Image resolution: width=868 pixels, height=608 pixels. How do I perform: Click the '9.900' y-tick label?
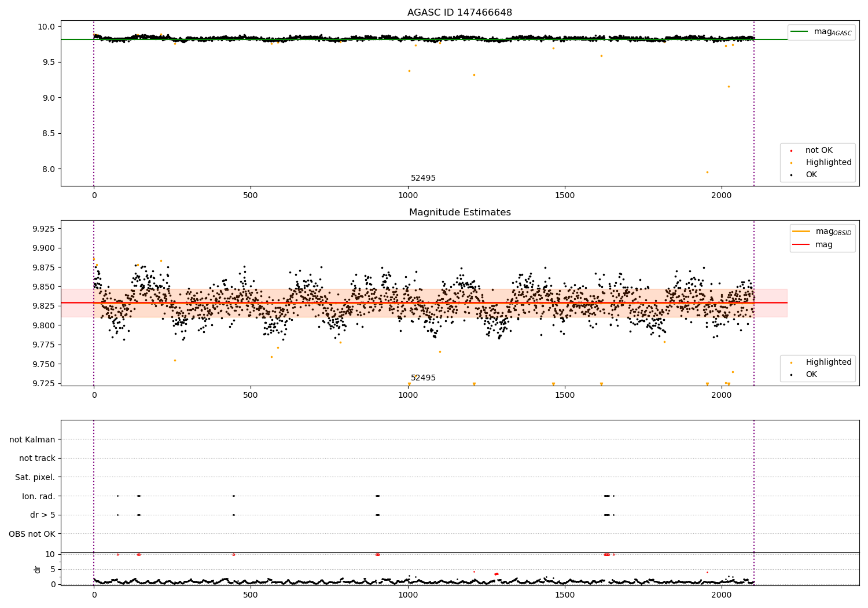[x=43, y=248]
